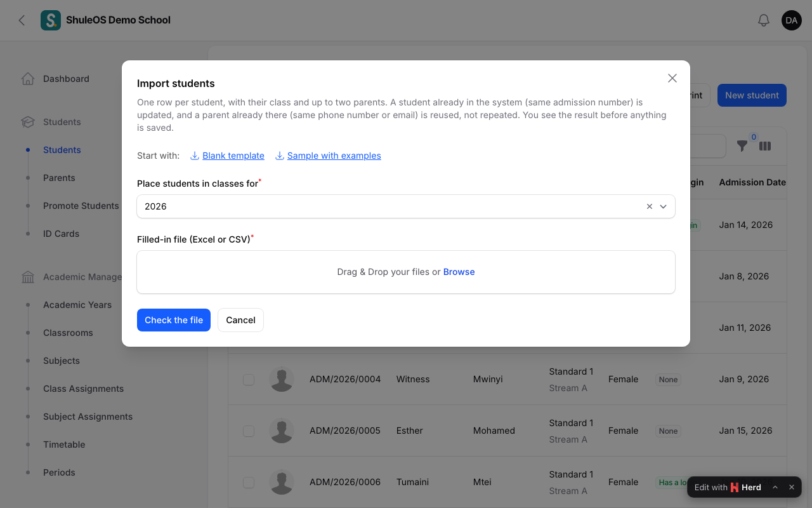812x508 pixels.
Task: Tick the checkbox for ADM/2026/0006
Action: tap(249, 482)
